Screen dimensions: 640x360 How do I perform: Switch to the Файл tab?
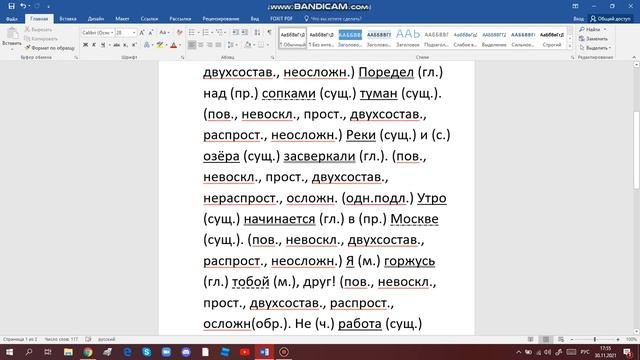(12, 19)
